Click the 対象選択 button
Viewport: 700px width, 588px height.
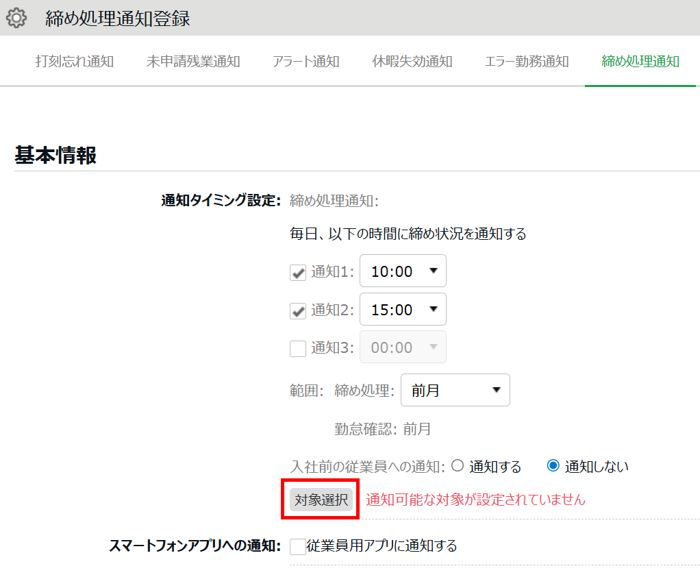coord(321,500)
